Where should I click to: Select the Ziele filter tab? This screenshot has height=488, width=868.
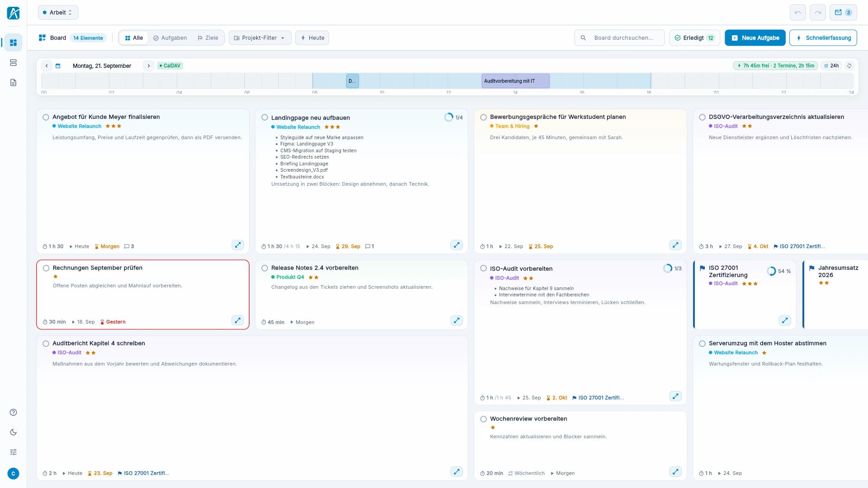click(208, 38)
